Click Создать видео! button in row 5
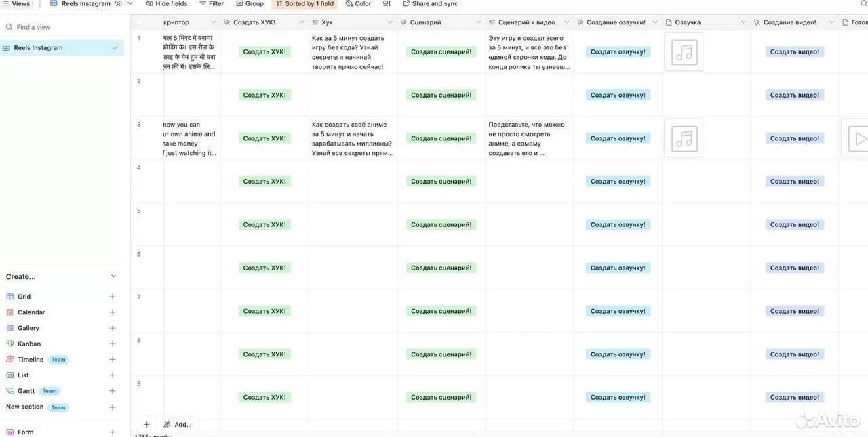 795,224
